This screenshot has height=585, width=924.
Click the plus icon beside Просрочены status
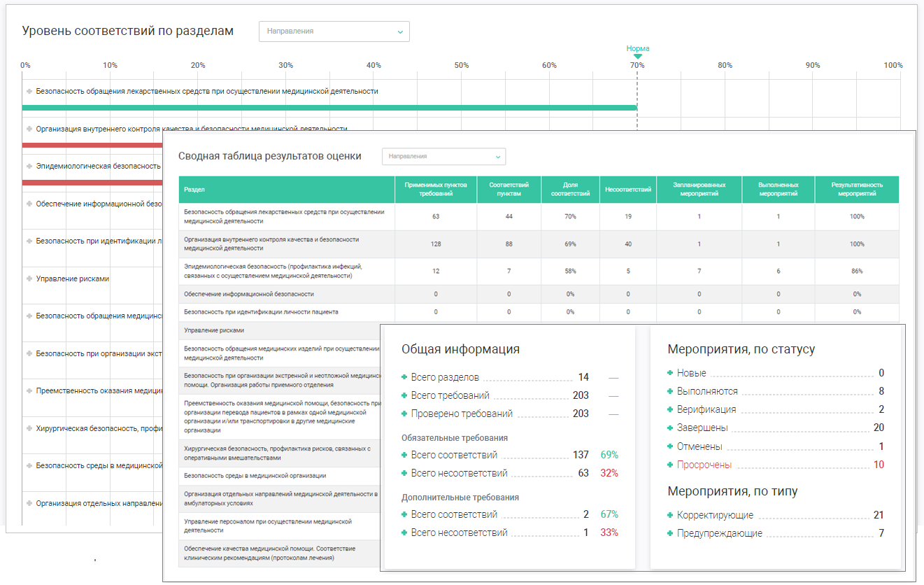670,465
